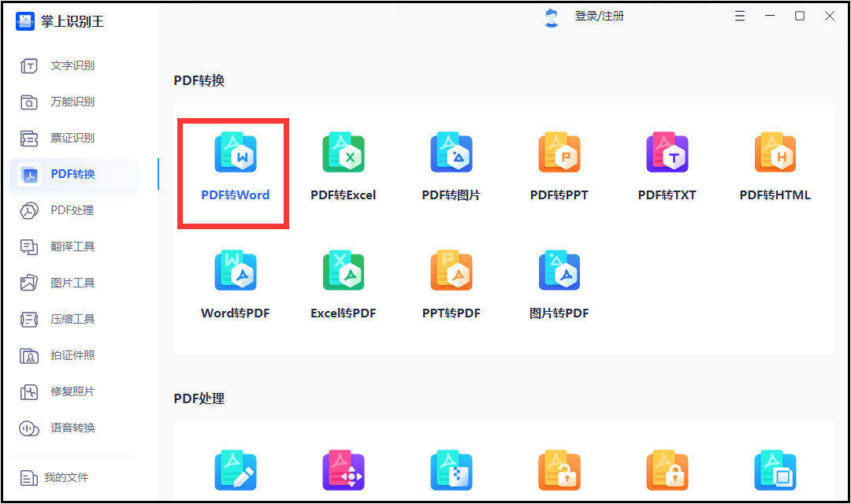Screen dimensions: 851x504
Task: Select 翻译工具 in the sidebar
Action: (72, 246)
